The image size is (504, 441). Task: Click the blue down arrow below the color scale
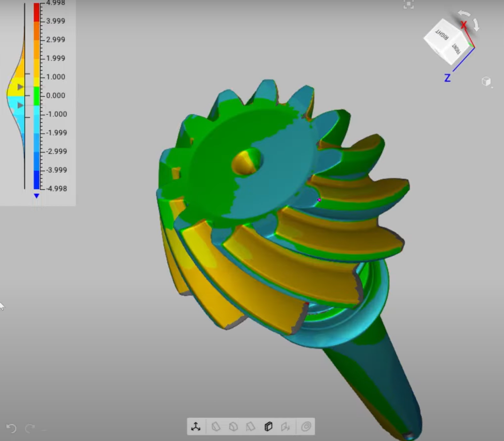point(36,196)
